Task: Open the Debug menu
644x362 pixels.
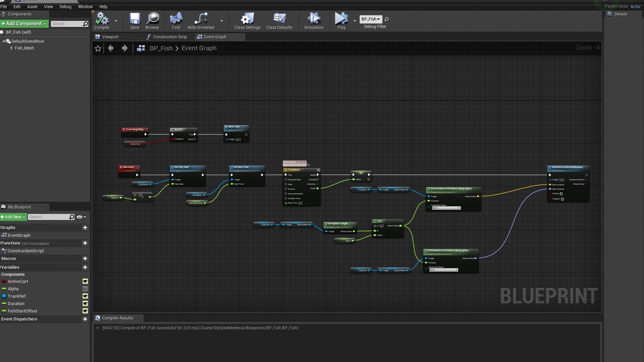Action: click(x=65, y=6)
